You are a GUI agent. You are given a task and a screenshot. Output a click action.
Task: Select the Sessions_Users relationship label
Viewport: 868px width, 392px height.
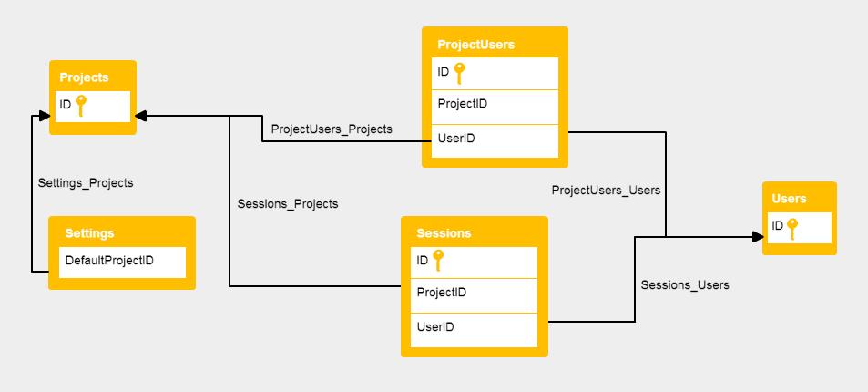coord(685,284)
